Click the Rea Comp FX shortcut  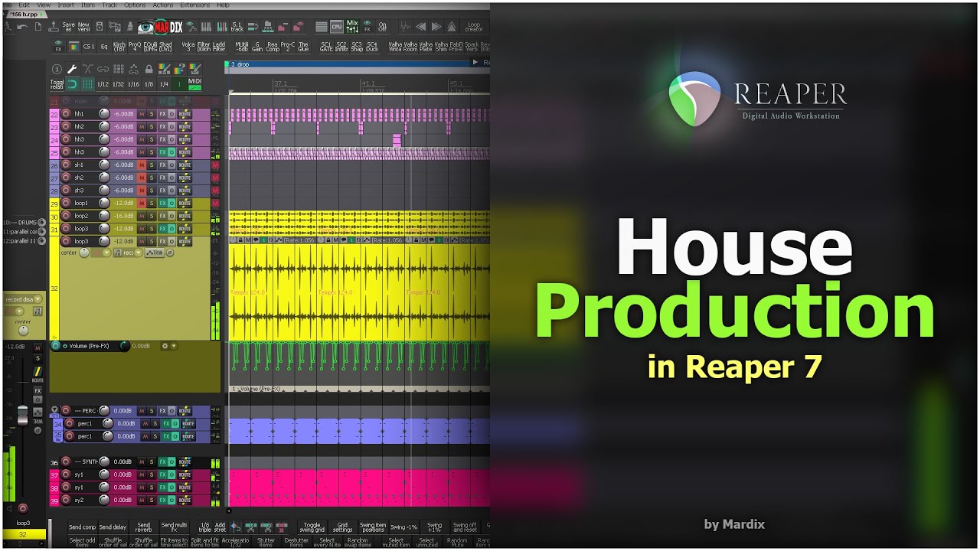coord(273,47)
